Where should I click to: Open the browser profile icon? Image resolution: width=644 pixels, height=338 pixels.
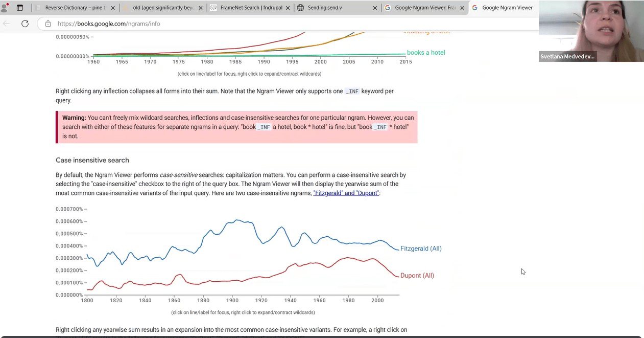[5, 8]
